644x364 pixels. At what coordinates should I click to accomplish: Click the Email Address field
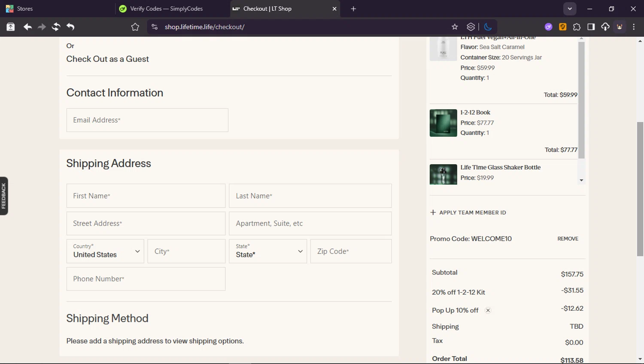pos(147,120)
